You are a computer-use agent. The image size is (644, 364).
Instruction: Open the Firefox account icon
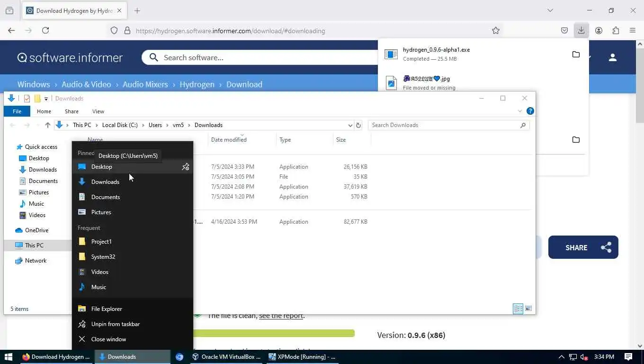(x=599, y=30)
